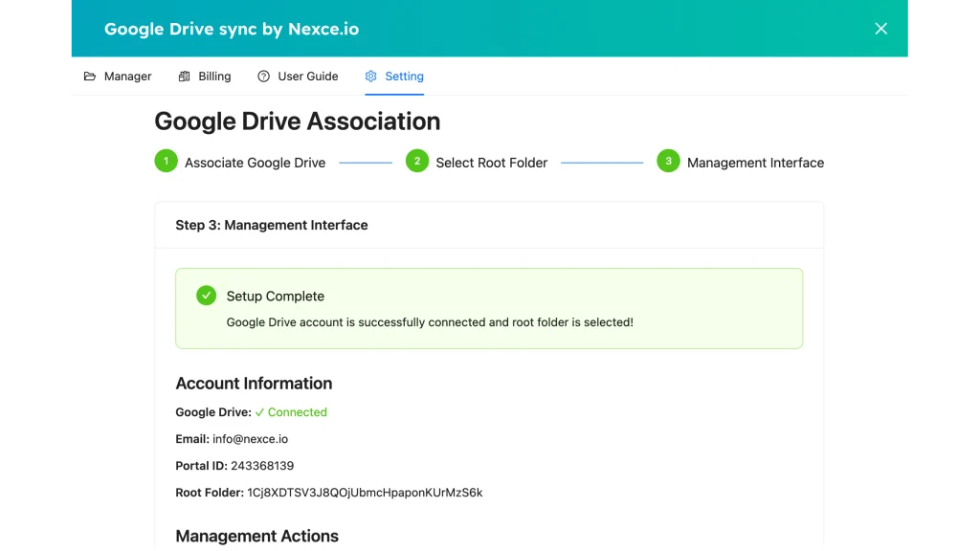Click the User Guide question mark icon

[264, 77]
